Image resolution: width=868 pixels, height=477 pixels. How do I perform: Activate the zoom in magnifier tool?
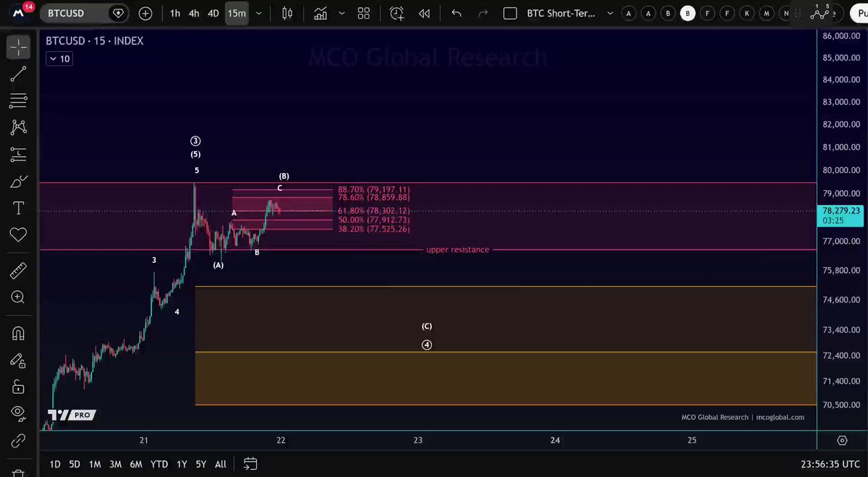point(18,297)
